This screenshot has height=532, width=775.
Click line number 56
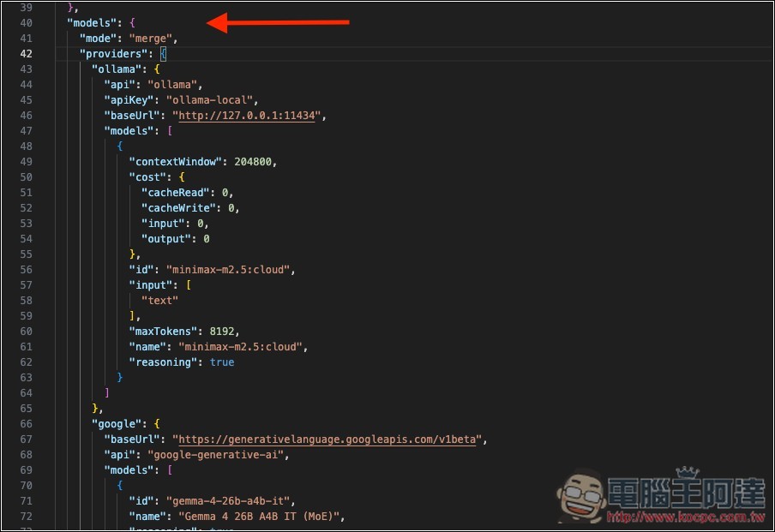pos(27,269)
